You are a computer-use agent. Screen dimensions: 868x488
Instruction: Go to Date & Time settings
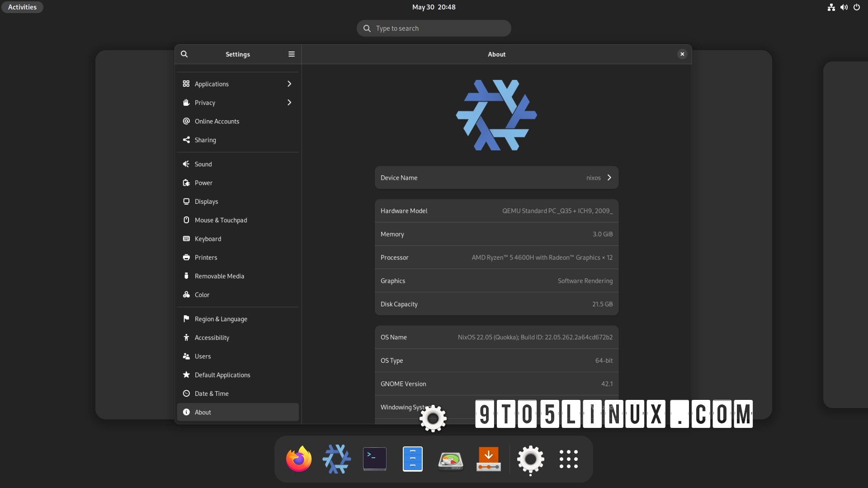pyautogui.click(x=237, y=394)
